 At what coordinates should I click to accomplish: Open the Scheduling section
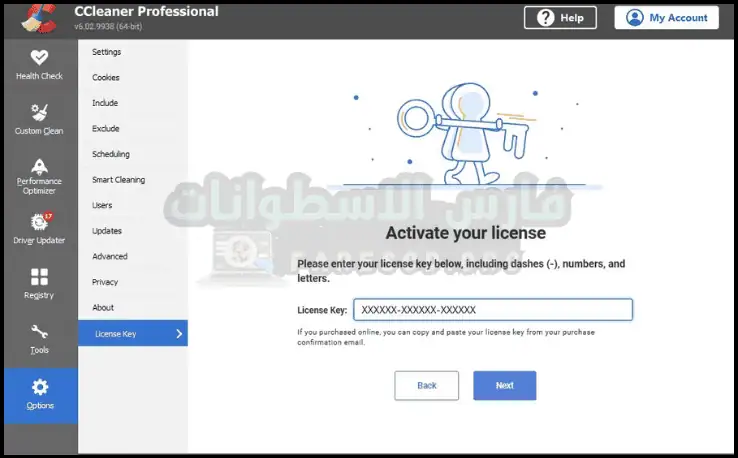(x=111, y=154)
